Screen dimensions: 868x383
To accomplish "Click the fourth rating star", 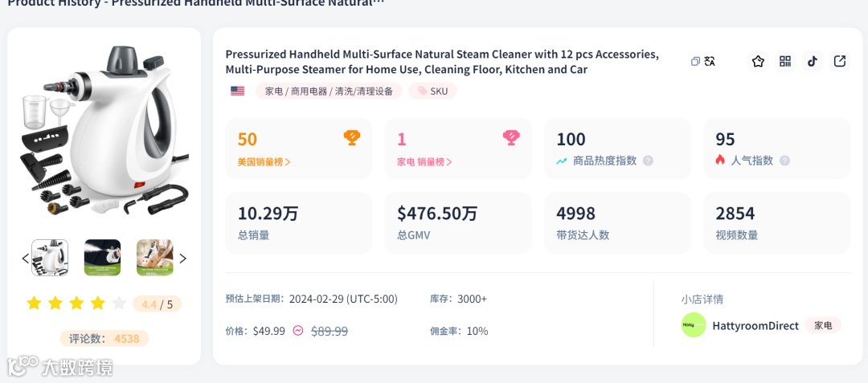I will point(97,304).
